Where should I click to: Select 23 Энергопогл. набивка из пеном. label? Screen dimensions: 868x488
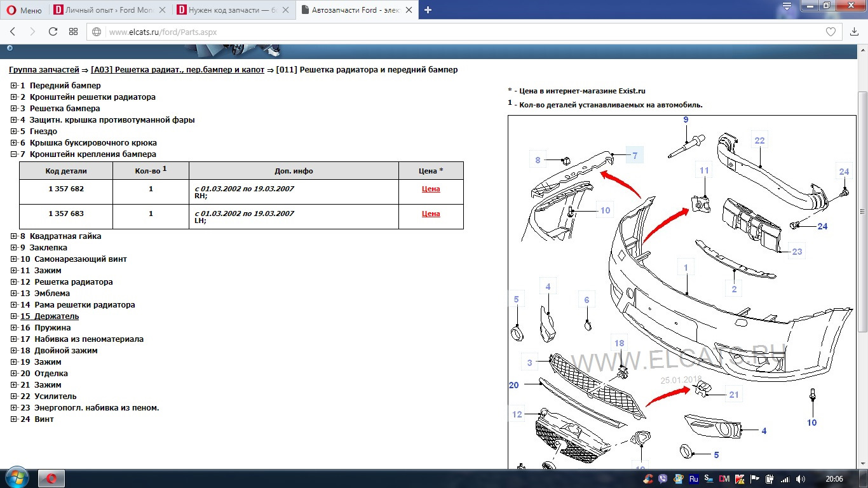click(90, 408)
